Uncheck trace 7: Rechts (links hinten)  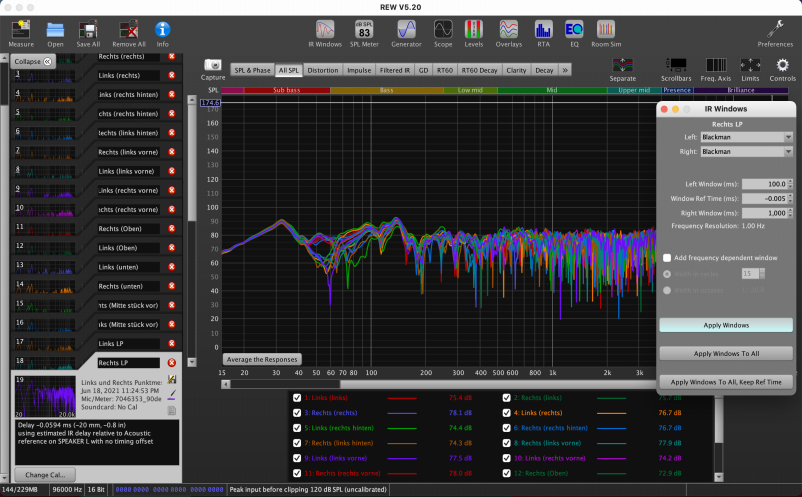click(297, 443)
